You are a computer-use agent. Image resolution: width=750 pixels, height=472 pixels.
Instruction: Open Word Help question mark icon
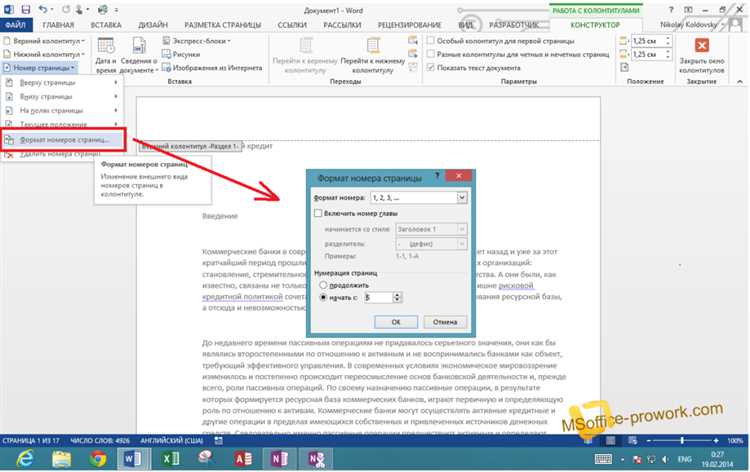click(671, 10)
